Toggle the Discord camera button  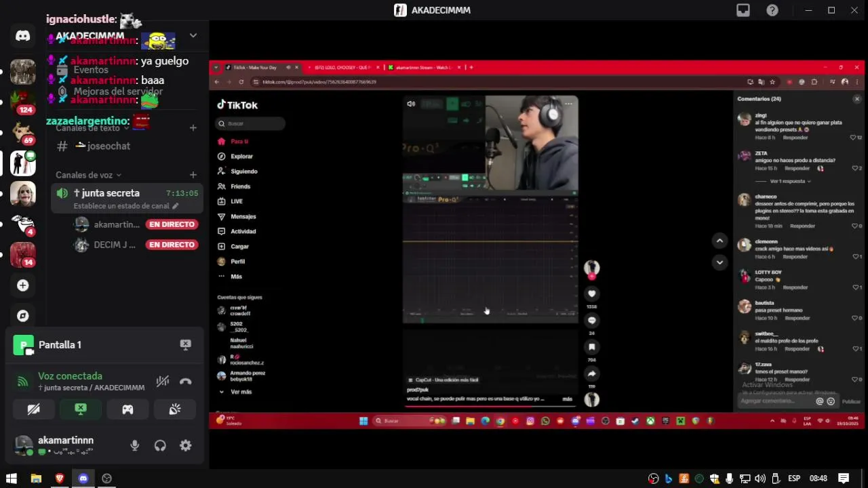coord(33,409)
